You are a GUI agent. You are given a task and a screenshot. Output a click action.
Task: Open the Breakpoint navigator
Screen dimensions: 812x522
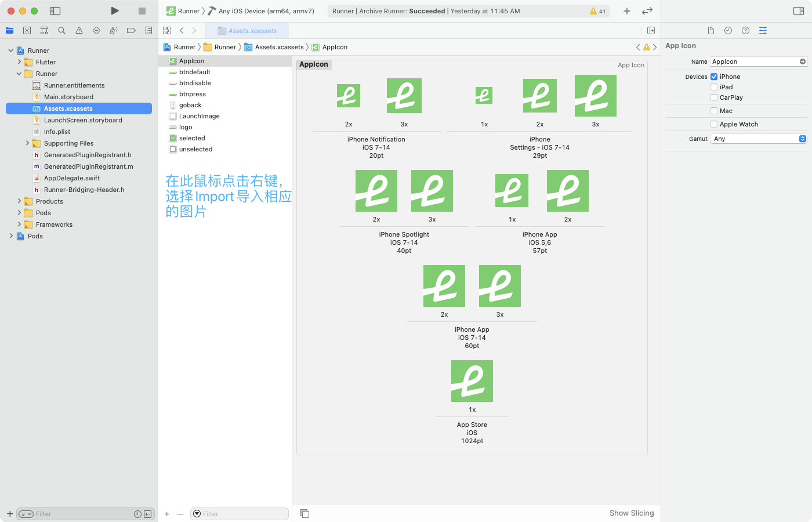click(131, 31)
